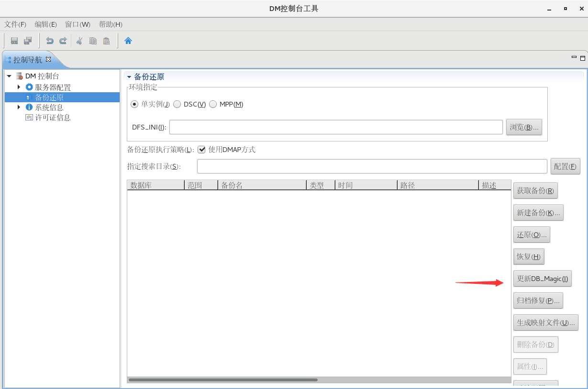This screenshot has width=588, height=389.
Task: Click the 归档修复(P)... button
Action: coord(538,301)
